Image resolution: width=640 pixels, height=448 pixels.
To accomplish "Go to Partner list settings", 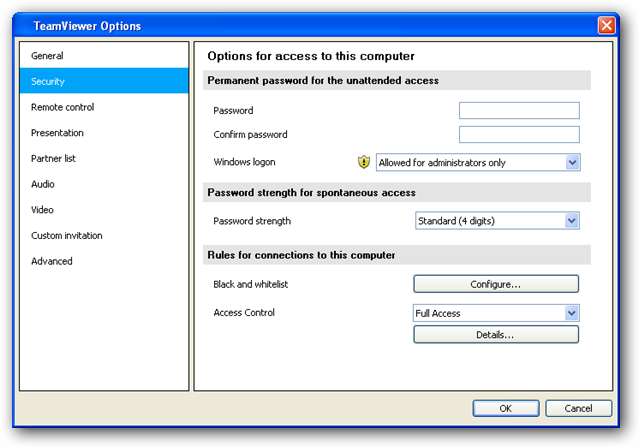I will [x=53, y=159].
